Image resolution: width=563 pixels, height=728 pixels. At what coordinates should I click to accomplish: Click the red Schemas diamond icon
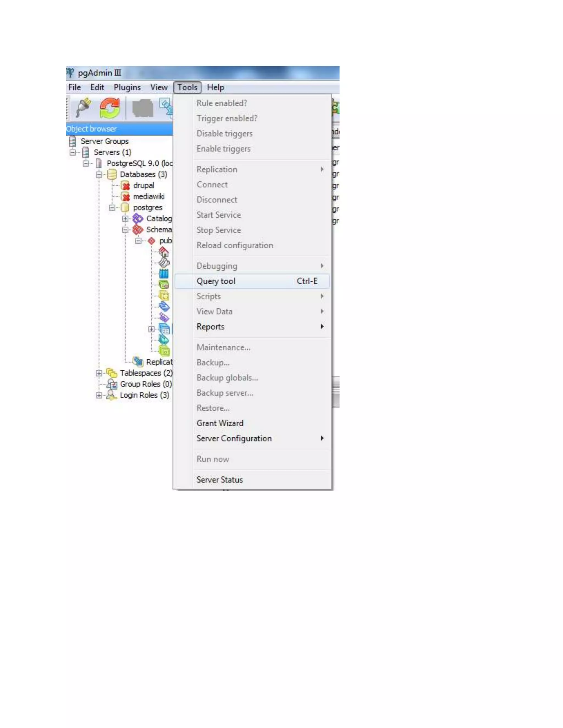point(138,229)
